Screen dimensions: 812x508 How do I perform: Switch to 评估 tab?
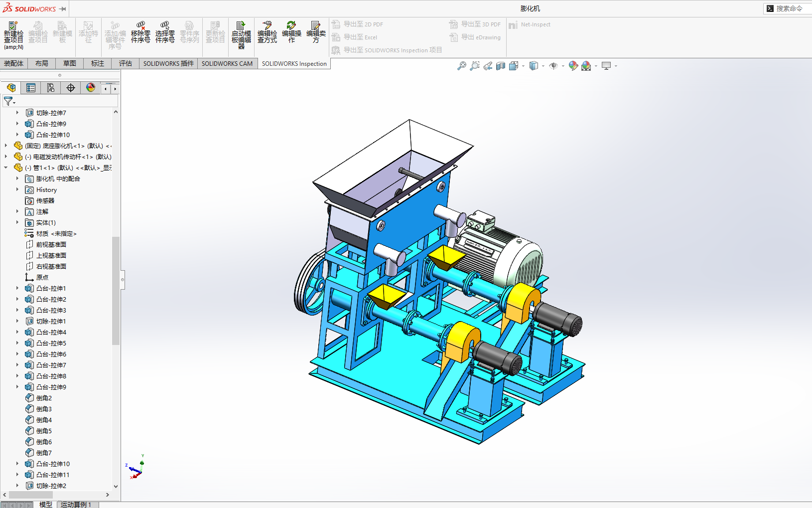point(126,63)
